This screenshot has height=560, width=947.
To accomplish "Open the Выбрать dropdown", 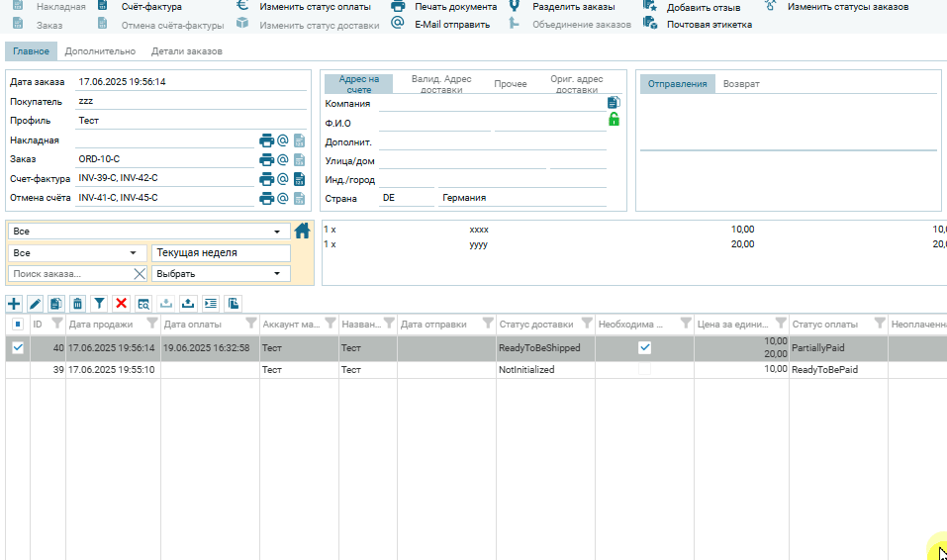I will point(220,274).
